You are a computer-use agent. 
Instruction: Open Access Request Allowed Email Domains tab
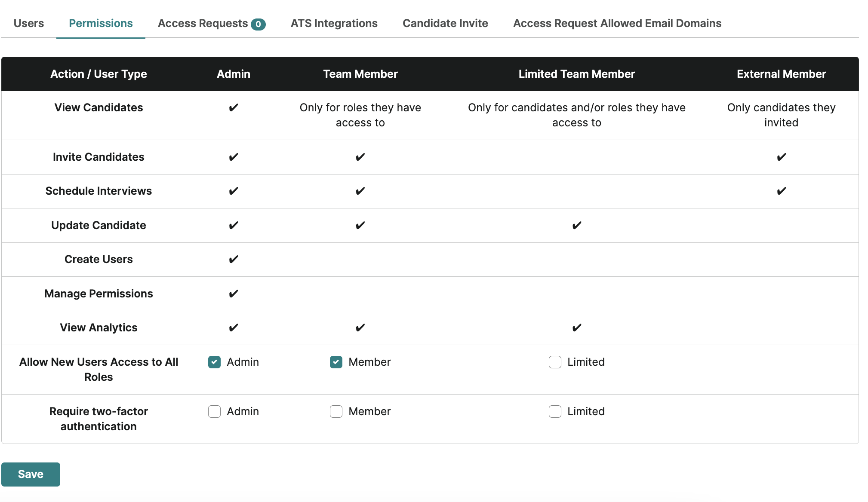pyautogui.click(x=617, y=23)
